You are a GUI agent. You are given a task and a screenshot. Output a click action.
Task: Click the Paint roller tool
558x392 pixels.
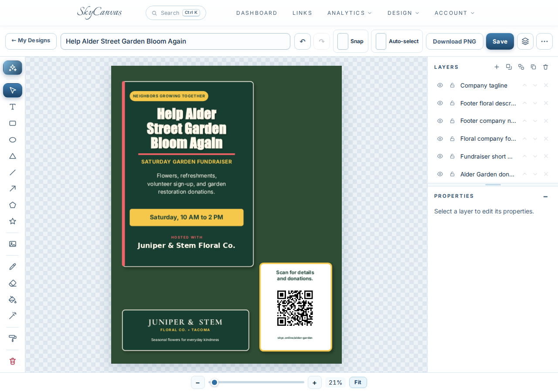point(13,338)
